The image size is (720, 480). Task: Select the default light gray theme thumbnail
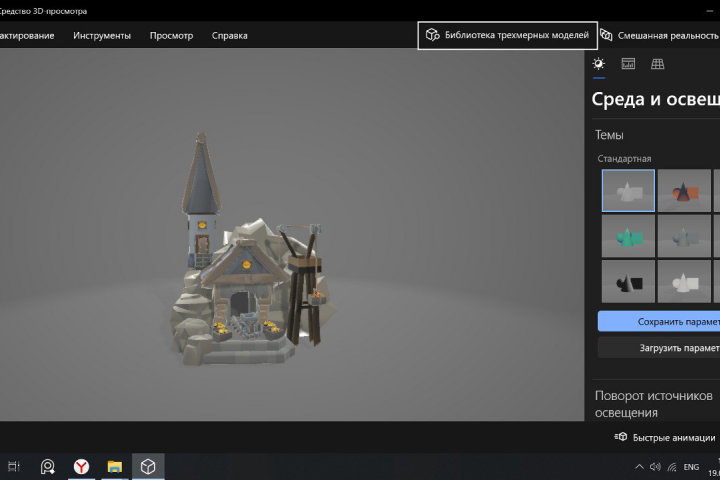(x=628, y=191)
